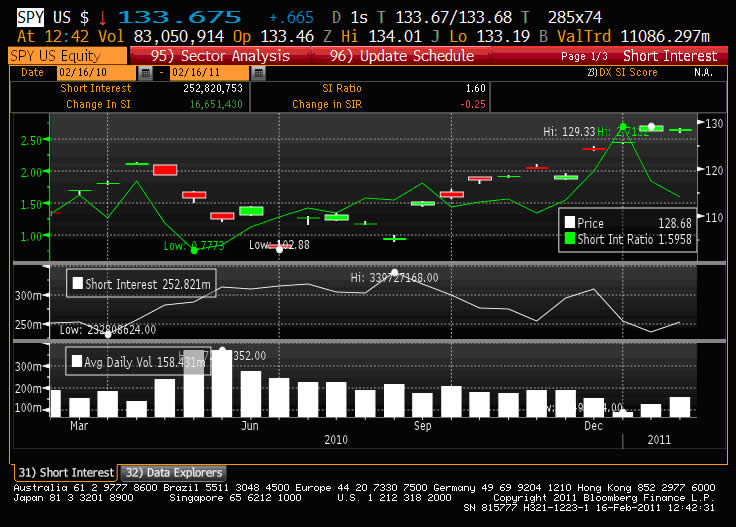Click the Dec label on time axis
Viewport: 736px width, 527px height.
tap(593, 426)
